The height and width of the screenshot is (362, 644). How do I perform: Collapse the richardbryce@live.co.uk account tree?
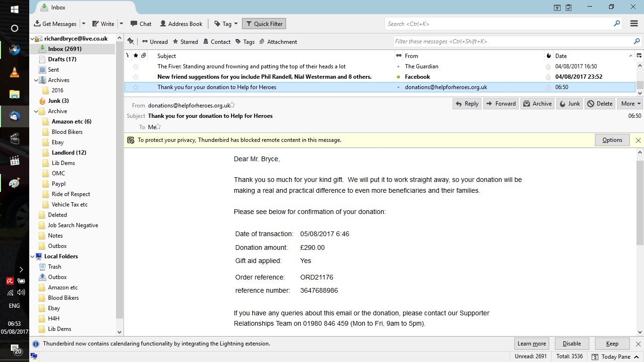pos(33,39)
